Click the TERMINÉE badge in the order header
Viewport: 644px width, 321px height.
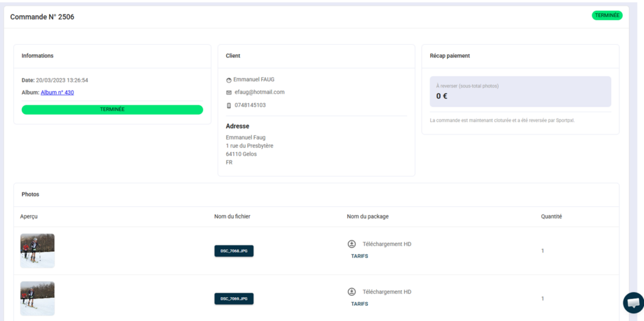(607, 16)
